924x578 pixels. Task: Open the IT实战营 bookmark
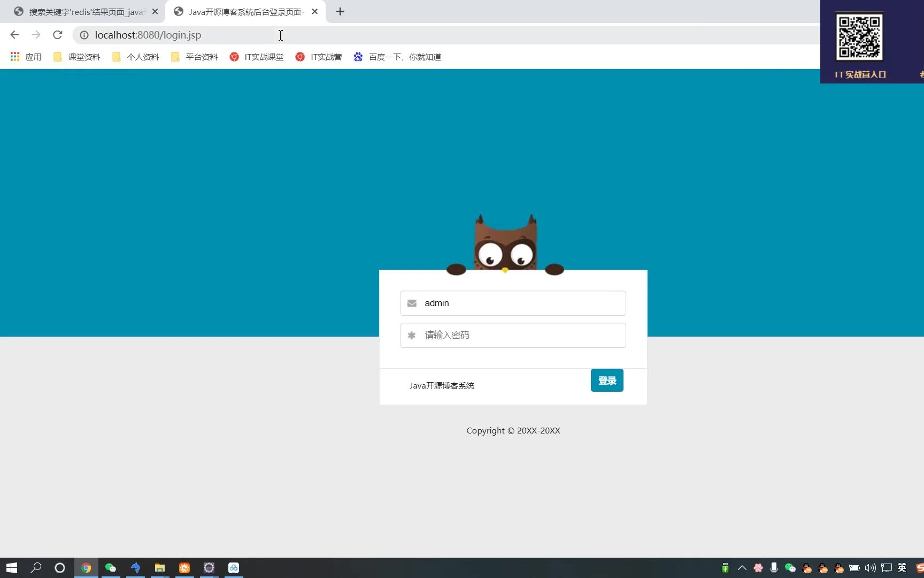click(x=319, y=57)
